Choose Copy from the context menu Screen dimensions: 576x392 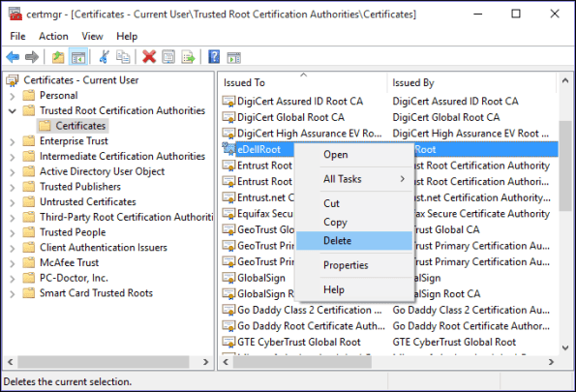pos(354,222)
